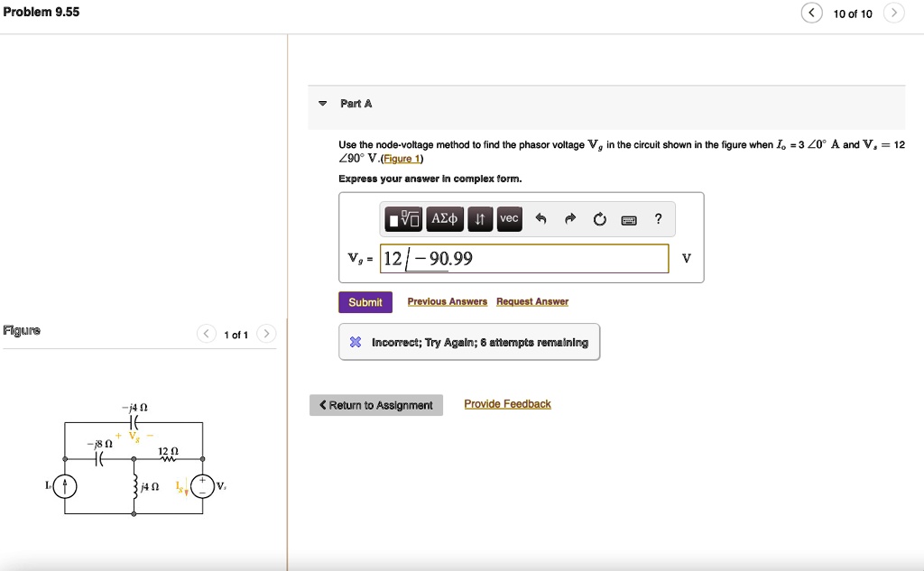Collapse the Part A section

point(323,104)
